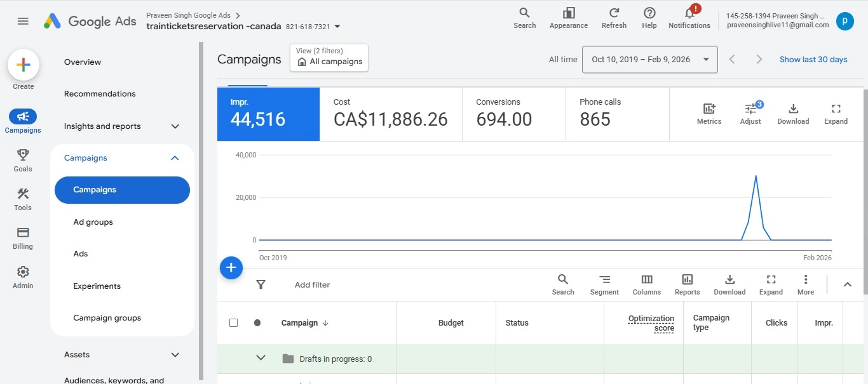Open Experiments in the side menu
Screen dimensions: 868x384
pyautogui.click(x=97, y=286)
